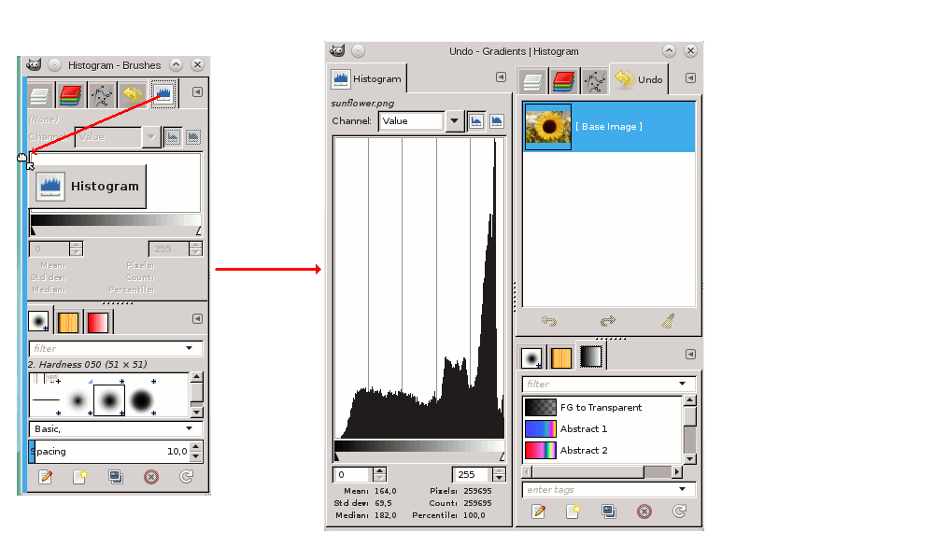Image resolution: width=934 pixels, height=560 pixels.
Task: Open the brush editor pencil icon
Action: (44, 476)
